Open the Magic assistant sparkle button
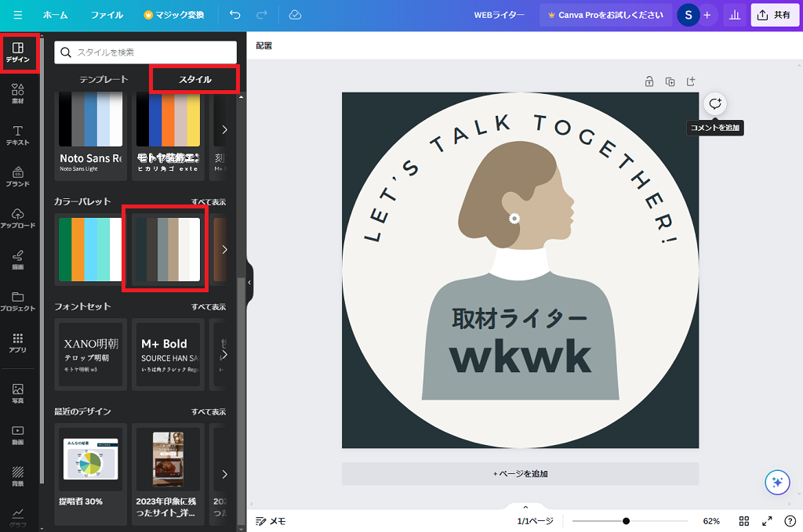Image resolution: width=803 pixels, height=532 pixels. coord(777,482)
